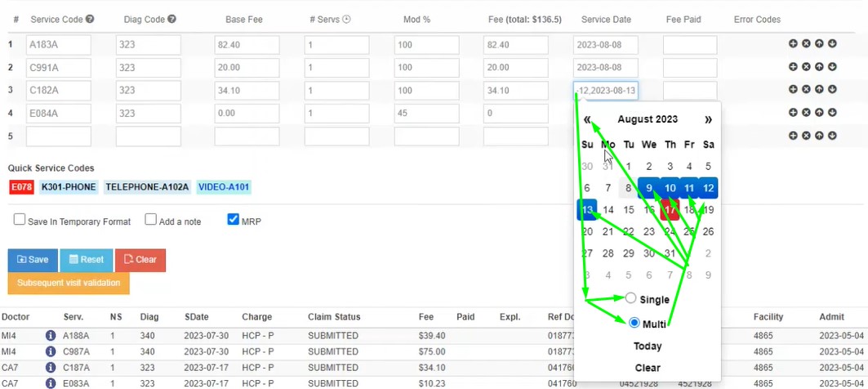The height and width of the screenshot is (389, 868).
Task: Select August 12 in the calendar
Action: click(709, 189)
